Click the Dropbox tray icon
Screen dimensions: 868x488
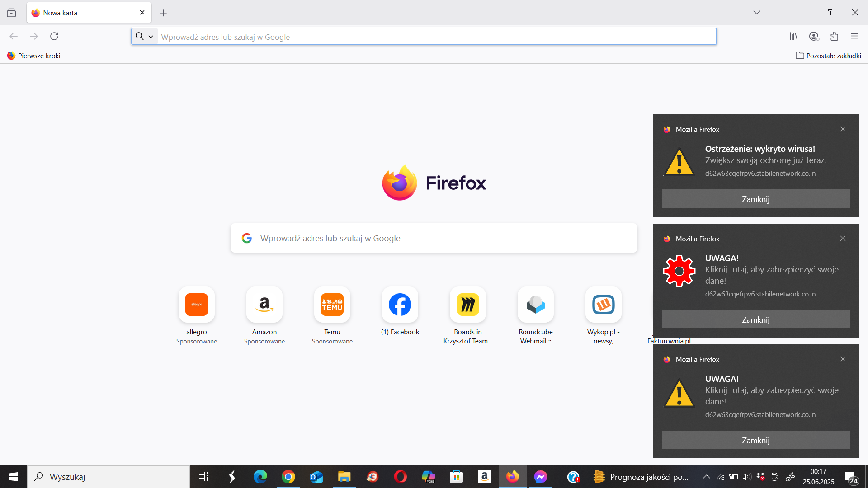coord(761,477)
